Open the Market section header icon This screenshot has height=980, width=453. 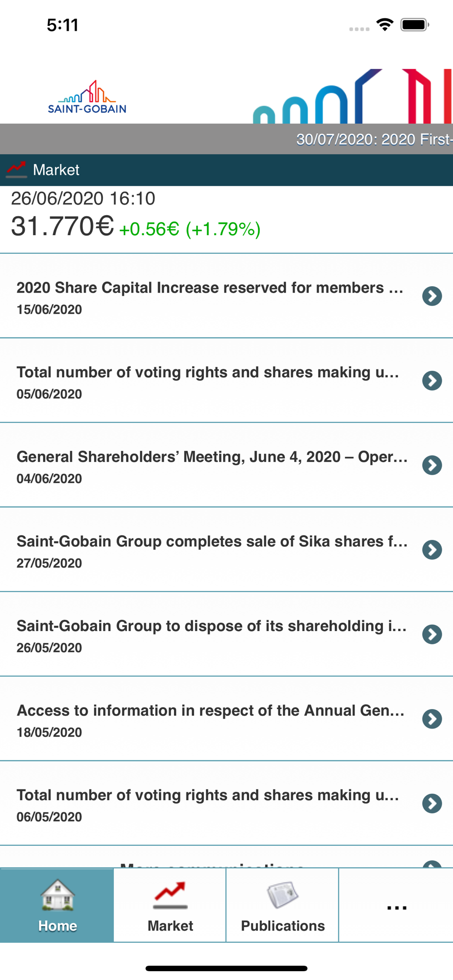[x=16, y=170]
